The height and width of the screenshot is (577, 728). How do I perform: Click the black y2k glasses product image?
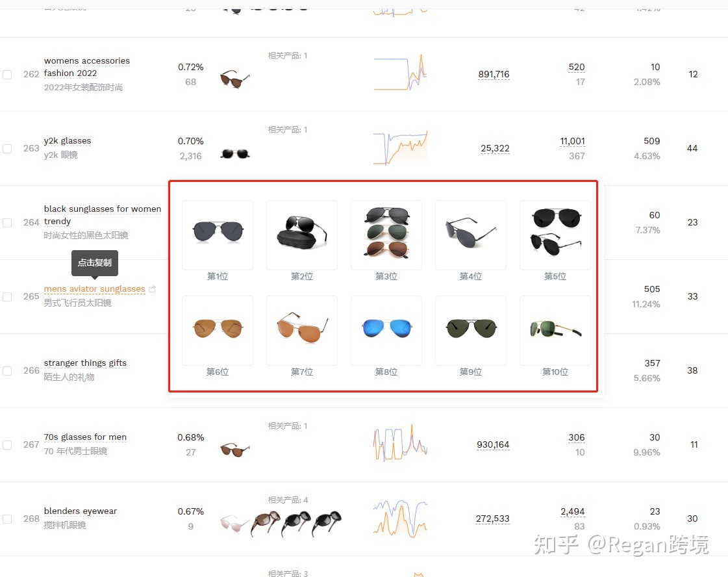(235, 154)
